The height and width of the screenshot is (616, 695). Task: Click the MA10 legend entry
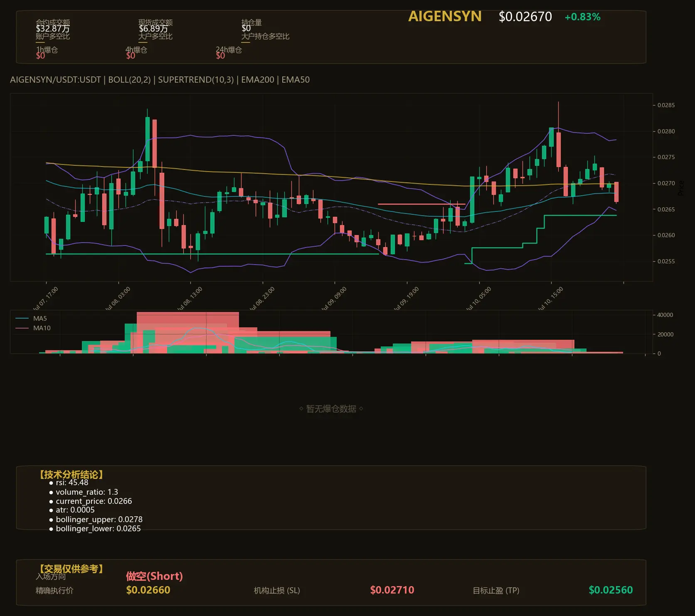[x=33, y=328]
